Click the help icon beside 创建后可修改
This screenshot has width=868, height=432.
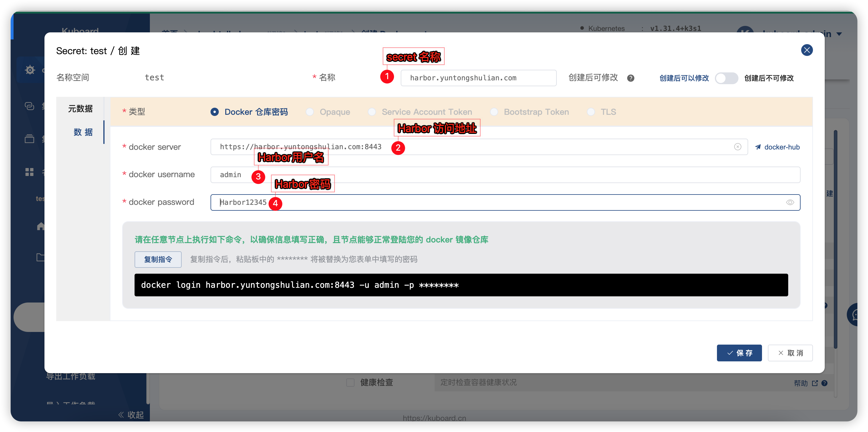(x=631, y=78)
